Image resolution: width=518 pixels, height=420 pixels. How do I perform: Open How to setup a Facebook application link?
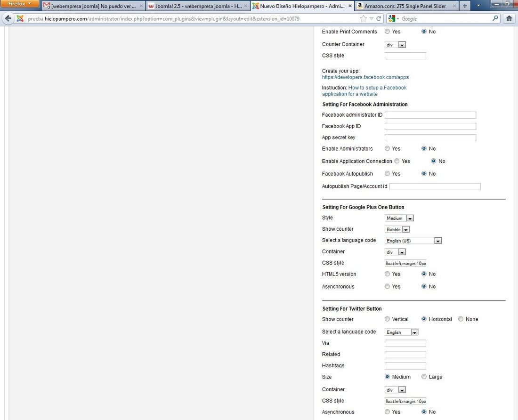(x=364, y=91)
